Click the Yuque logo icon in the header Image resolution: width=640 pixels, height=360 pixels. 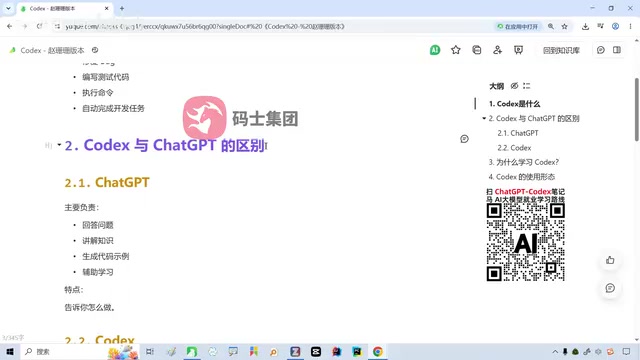click(12, 50)
